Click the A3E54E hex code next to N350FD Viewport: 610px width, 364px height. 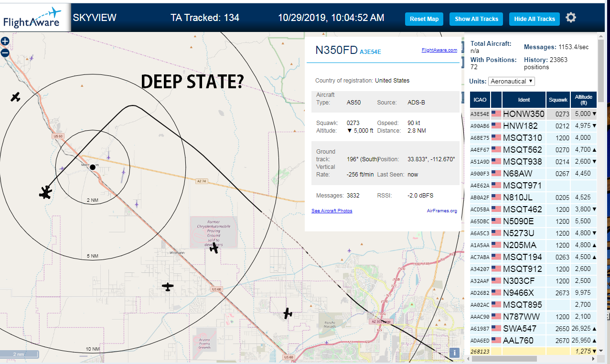370,52
